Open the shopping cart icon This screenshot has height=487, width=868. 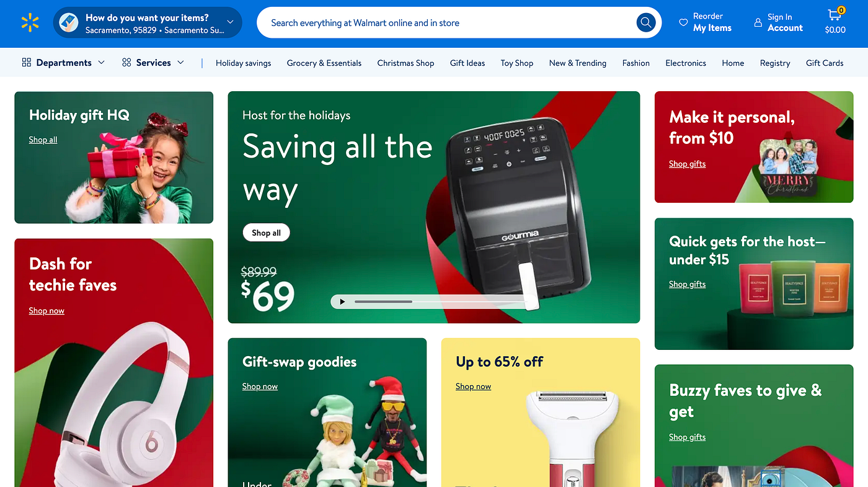click(835, 16)
